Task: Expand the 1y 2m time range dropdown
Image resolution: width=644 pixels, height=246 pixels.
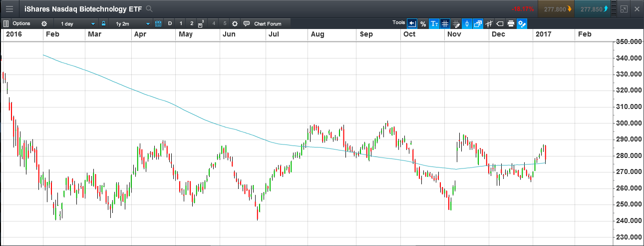Action: click(x=132, y=23)
